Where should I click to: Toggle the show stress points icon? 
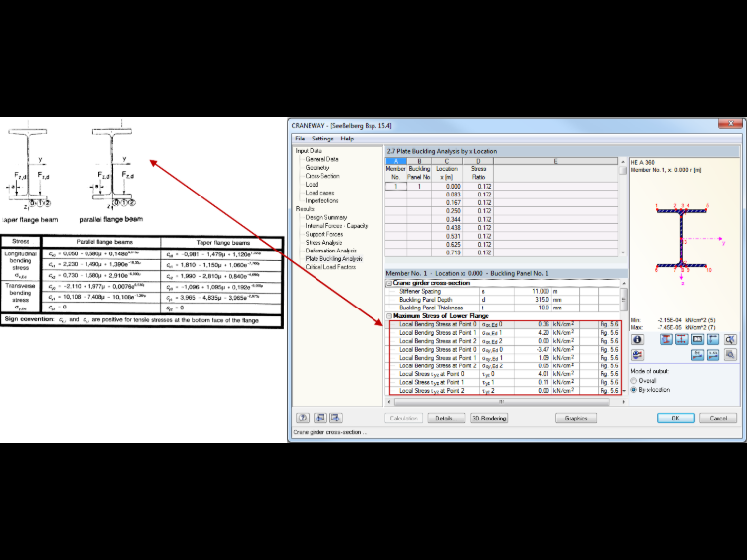click(x=682, y=340)
